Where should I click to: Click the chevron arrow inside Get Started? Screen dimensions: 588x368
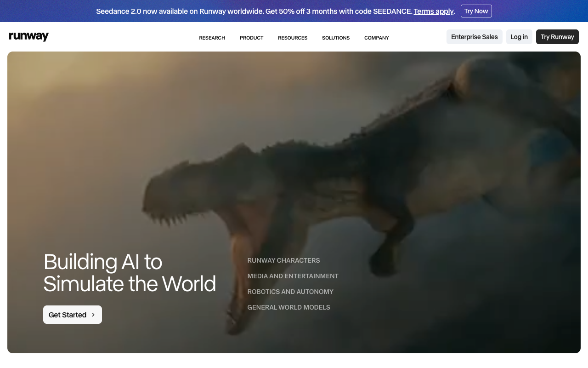click(x=93, y=315)
